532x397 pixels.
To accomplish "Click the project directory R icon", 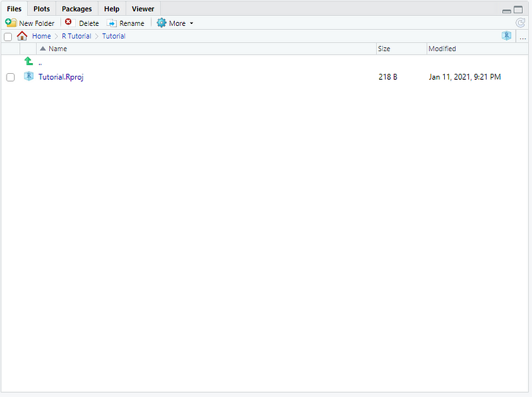I will point(507,36).
